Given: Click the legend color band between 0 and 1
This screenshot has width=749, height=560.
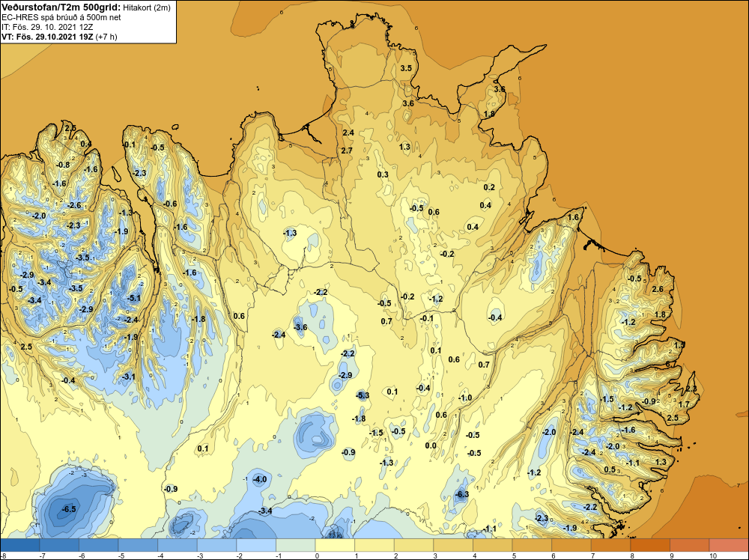Looking at the screenshot, I should [336, 545].
